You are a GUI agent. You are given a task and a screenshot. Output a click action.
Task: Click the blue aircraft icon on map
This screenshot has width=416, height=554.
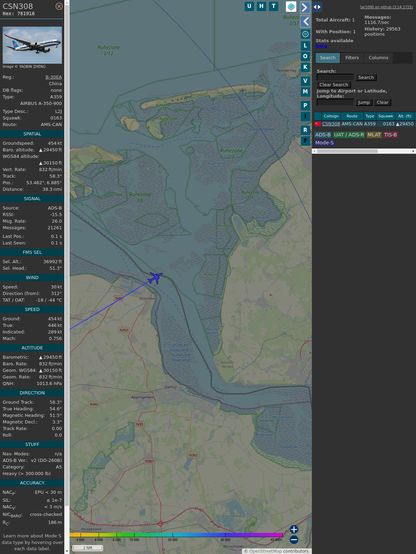coord(155,277)
